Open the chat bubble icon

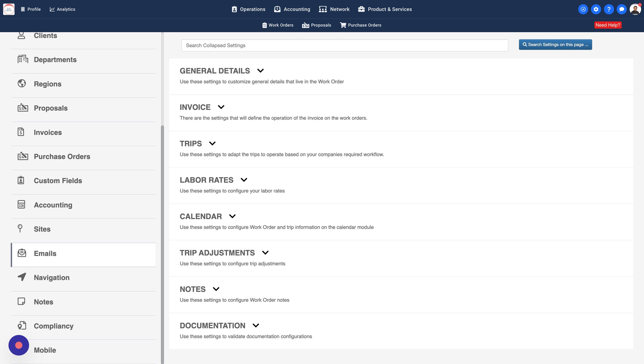pyautogui.click(x=621, y=9)
